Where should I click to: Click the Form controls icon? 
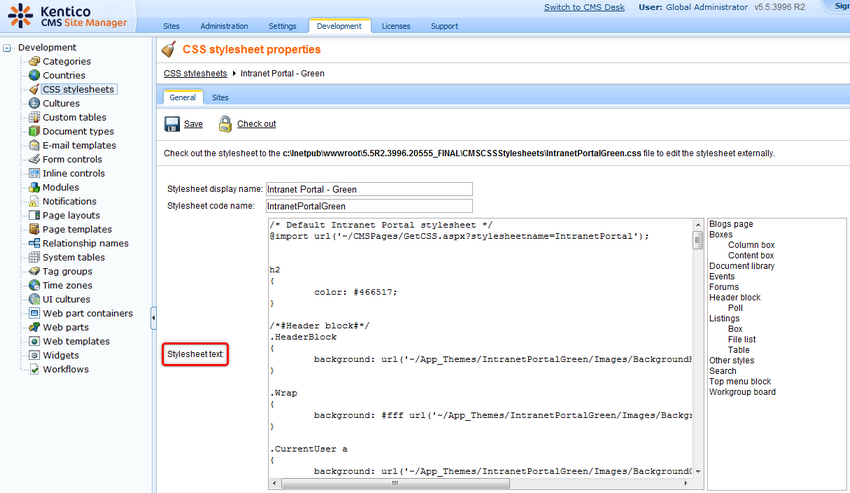tap(34, 159)
